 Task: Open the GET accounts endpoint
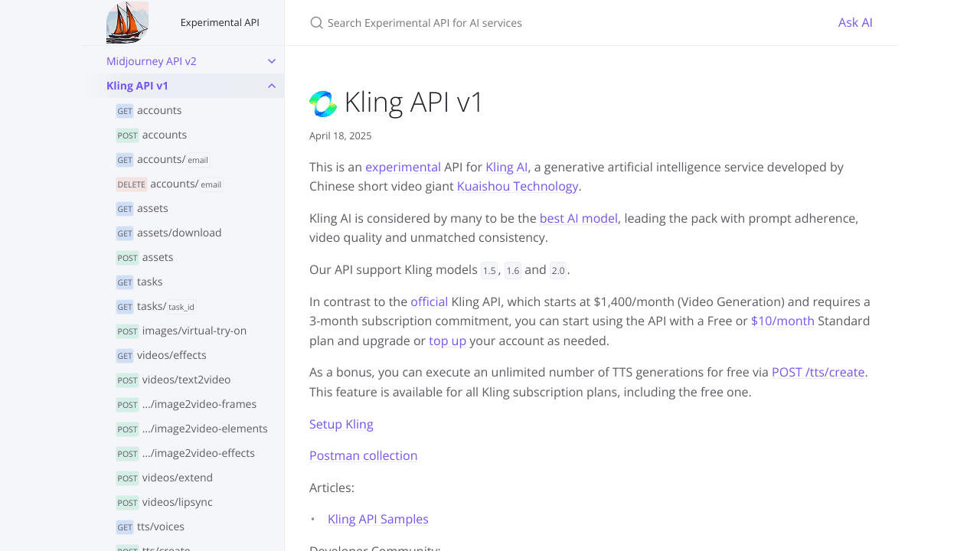point(149,110)
